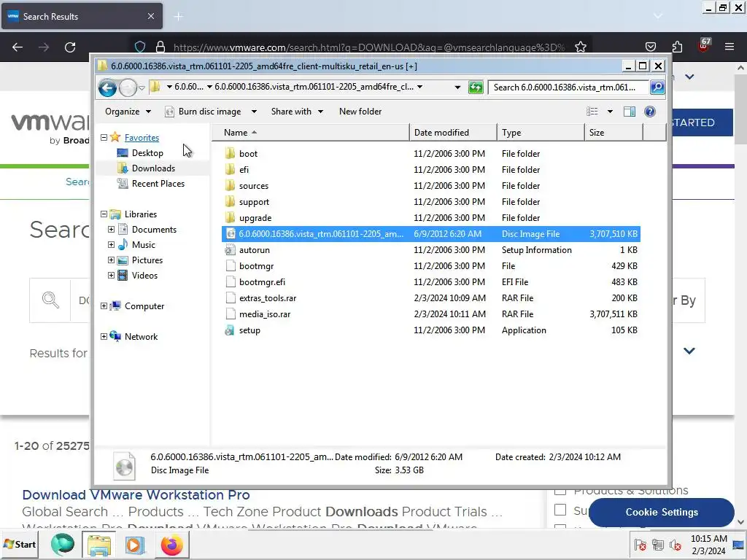
Task: Click the Pocket save icon in Firefox
Action: [x=650, y=47]
